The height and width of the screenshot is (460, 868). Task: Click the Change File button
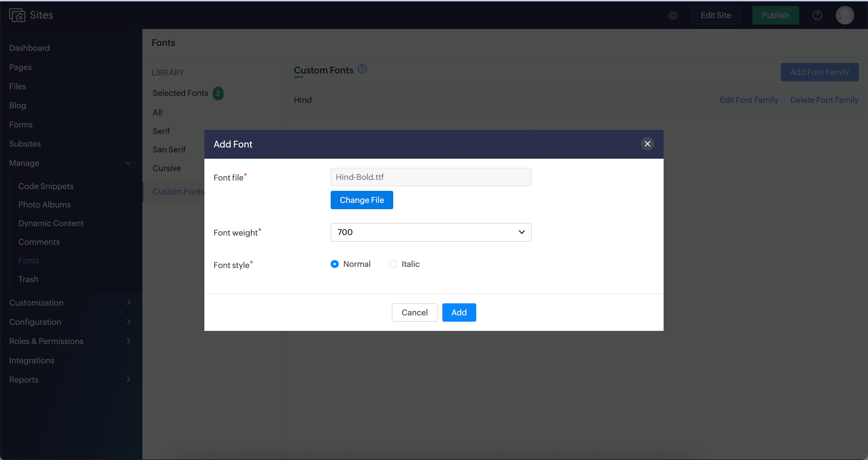coord(362,200)
